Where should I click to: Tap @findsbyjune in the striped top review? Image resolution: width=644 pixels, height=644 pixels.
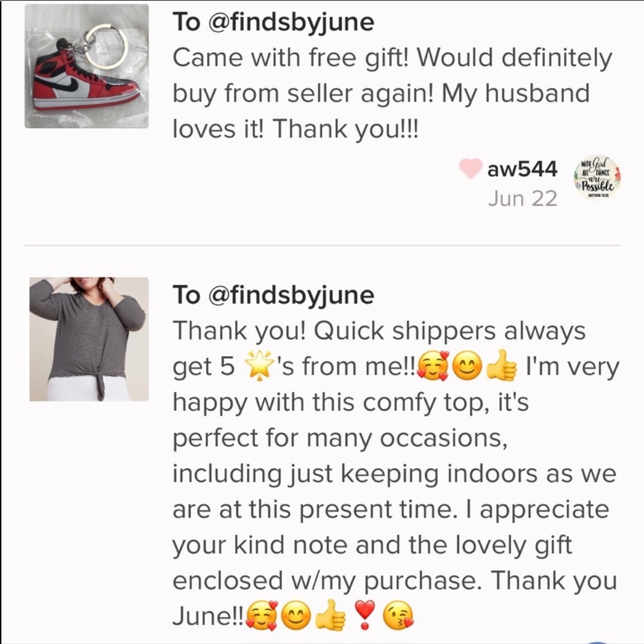point(291,295)
